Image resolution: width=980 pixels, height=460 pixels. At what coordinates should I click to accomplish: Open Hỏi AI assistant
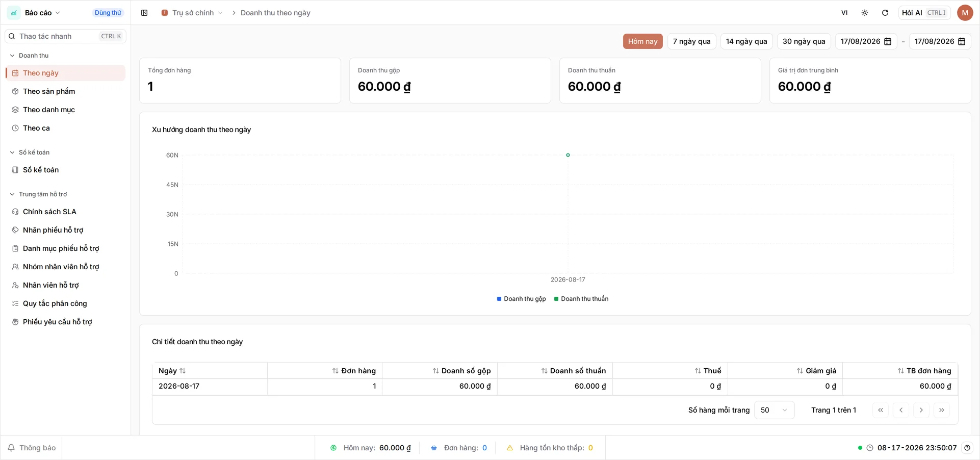pos(924,13)
